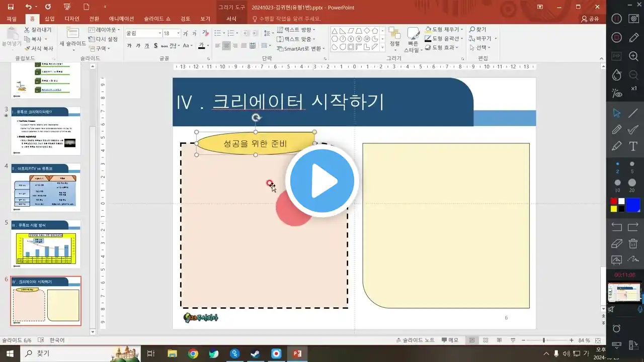This screenshot has height=362, width=644.
Task: Click the 찾기 find button
Action: click(x=478, y=30)
